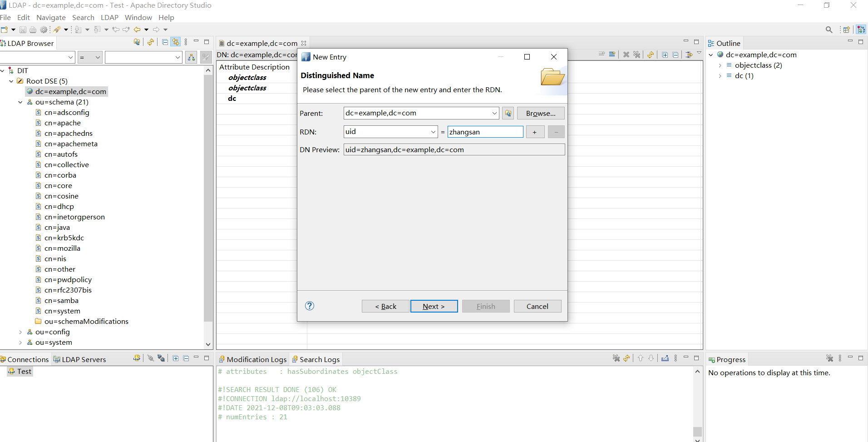Screen dimensions: 868x442
Task: Click the parent history icon beside Parent field
Action: coord(508,113)
